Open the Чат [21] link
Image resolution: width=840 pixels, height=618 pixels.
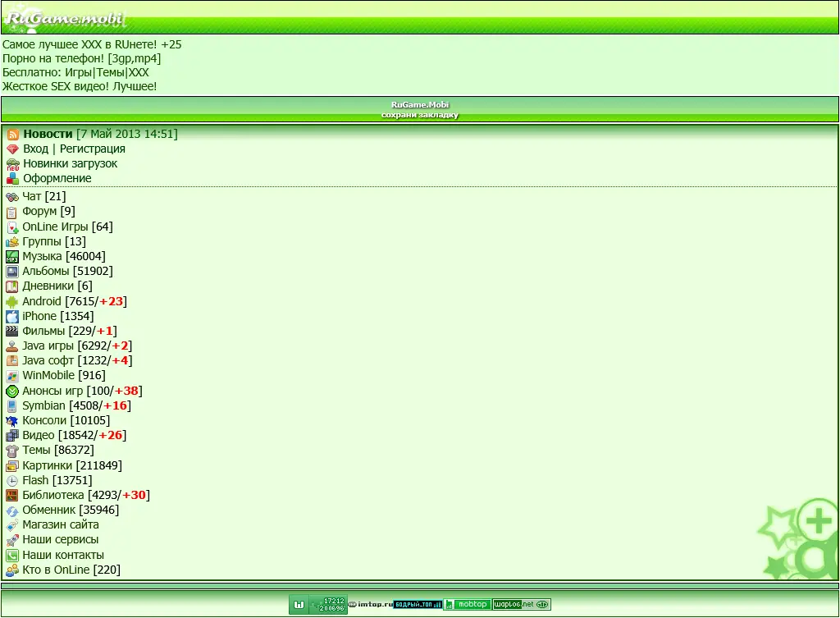pos(44,197)
